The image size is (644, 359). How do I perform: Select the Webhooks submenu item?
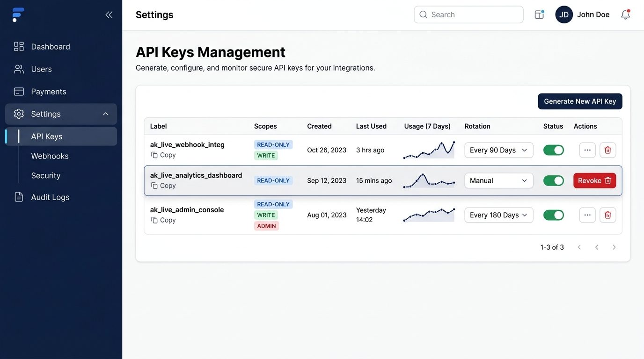(50, 156)
